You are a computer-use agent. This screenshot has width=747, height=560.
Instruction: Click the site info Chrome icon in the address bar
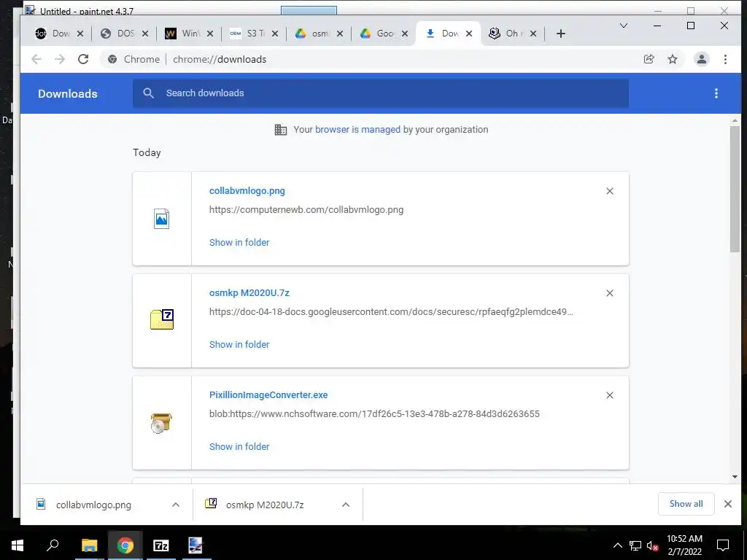pos(112,59)
